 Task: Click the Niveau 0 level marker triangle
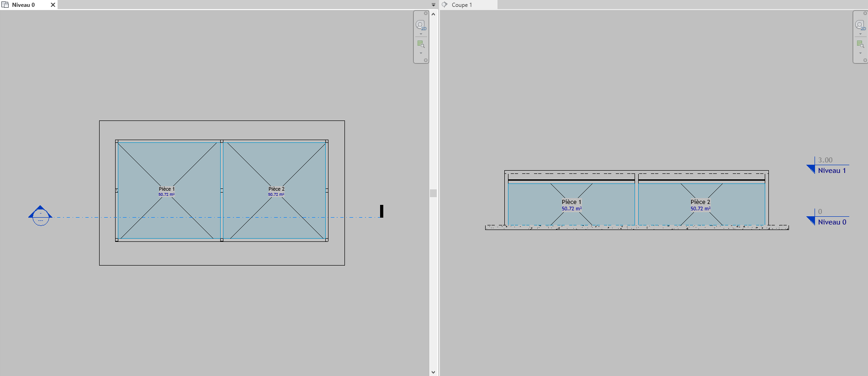pos(811,221)
